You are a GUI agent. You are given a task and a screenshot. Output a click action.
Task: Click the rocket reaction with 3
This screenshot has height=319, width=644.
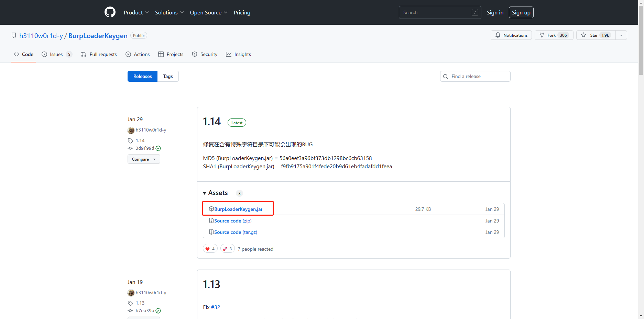tap(227, 249)
